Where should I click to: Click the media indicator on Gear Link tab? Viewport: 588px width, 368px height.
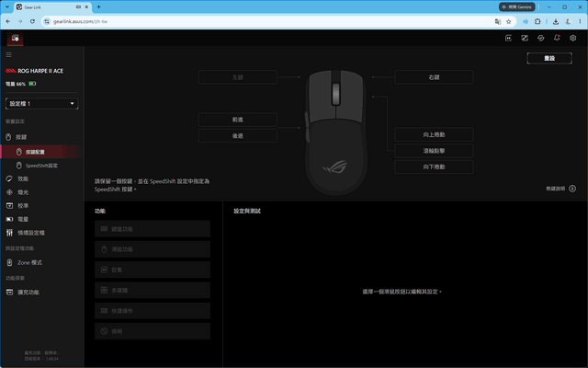point(78,6)
